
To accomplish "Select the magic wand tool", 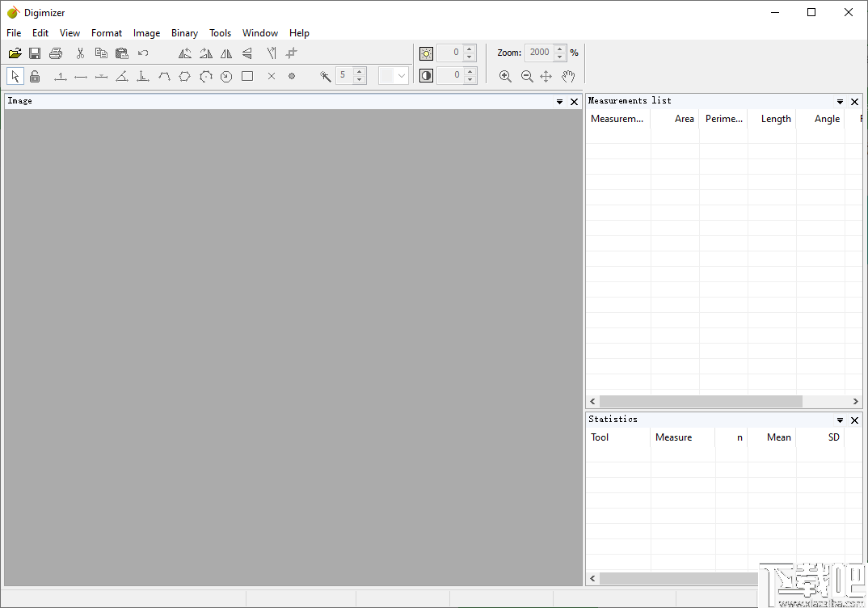I will [326, 77].
